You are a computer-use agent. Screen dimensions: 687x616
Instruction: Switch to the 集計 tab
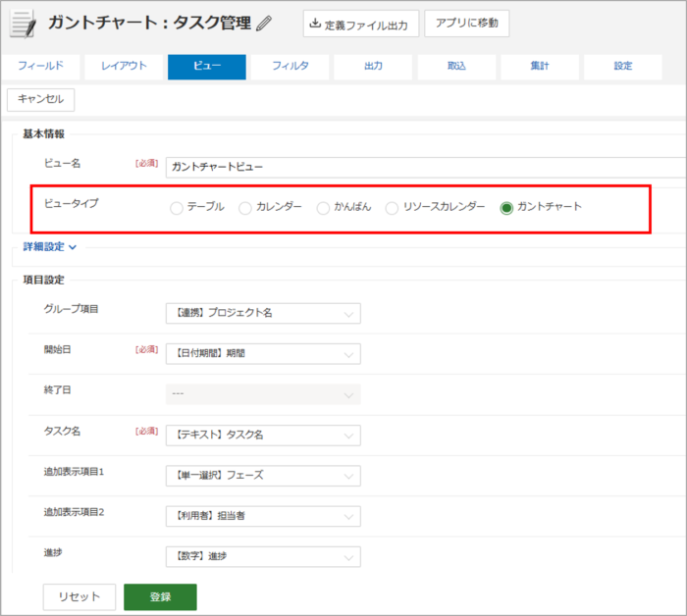tap(540, 67)
